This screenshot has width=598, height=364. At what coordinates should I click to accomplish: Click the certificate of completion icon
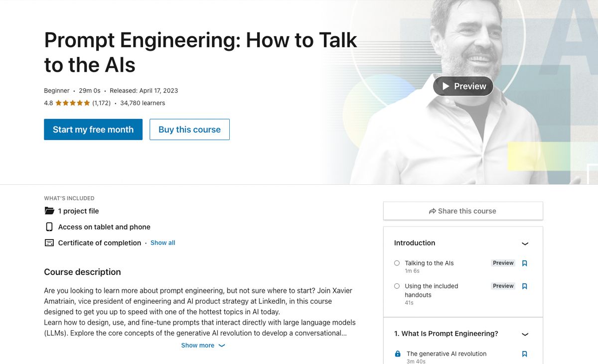click(49, 243)
